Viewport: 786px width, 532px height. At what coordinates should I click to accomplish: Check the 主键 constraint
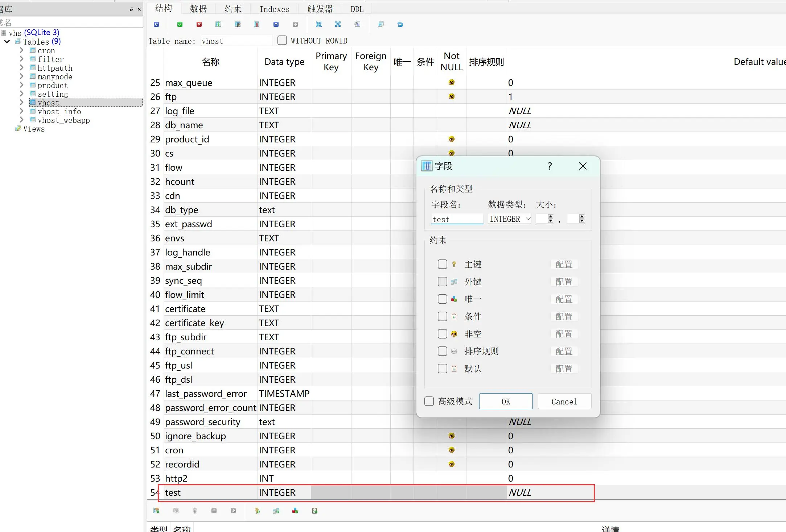(x=442, y=264)
